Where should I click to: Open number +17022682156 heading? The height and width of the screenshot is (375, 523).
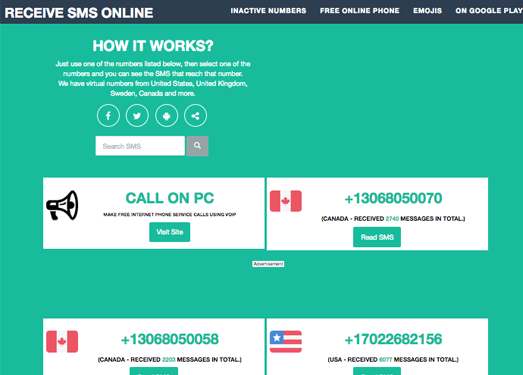(393, 339)
